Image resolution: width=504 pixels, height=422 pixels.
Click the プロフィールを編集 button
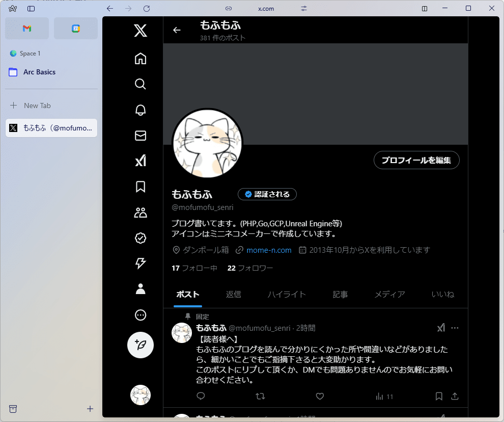[416, 160]
